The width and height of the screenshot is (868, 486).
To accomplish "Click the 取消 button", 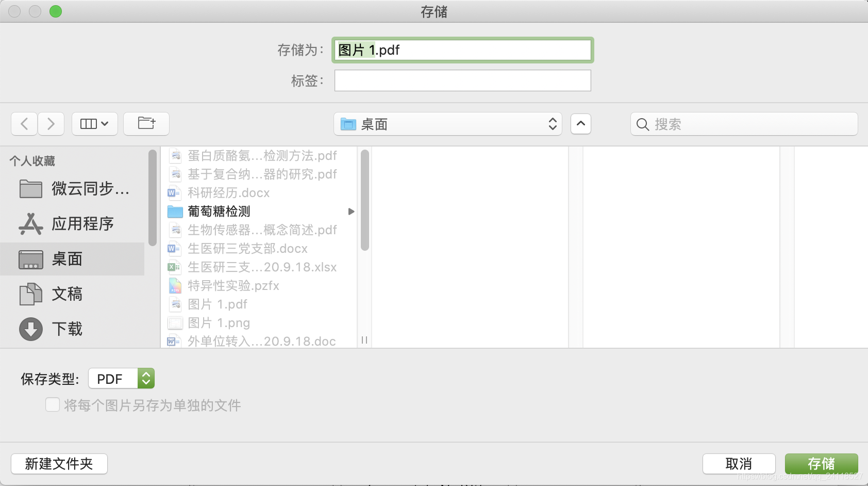I will click(739, 464).
